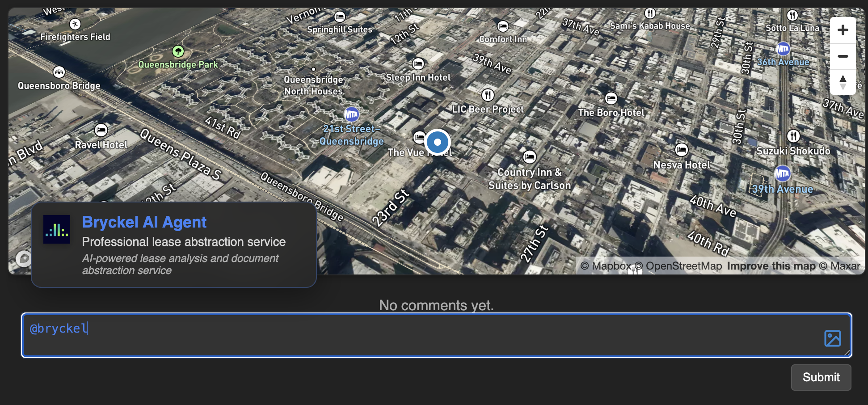The image size is (868, 405).
Task: Click the LIC Beer Project restaurant icon
Action: tap(488, 95)
